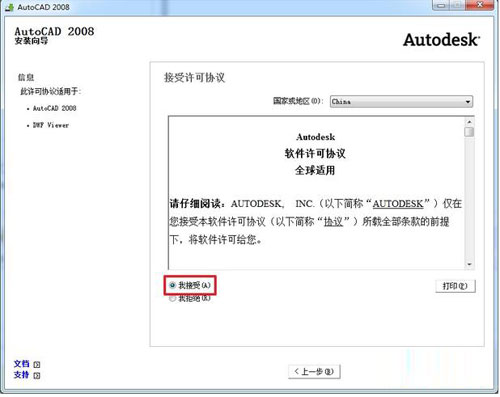Click the license text scrollbar up arrow
The width and height of the screenshot is (500, 397).
click(469, 122)
